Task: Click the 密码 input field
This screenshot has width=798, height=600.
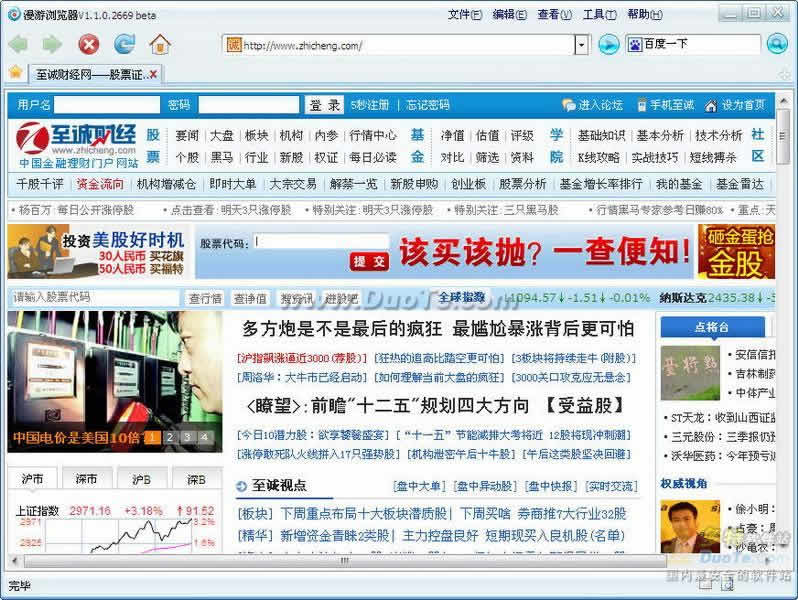Action: pyautogui.click(x=249, y=105)
